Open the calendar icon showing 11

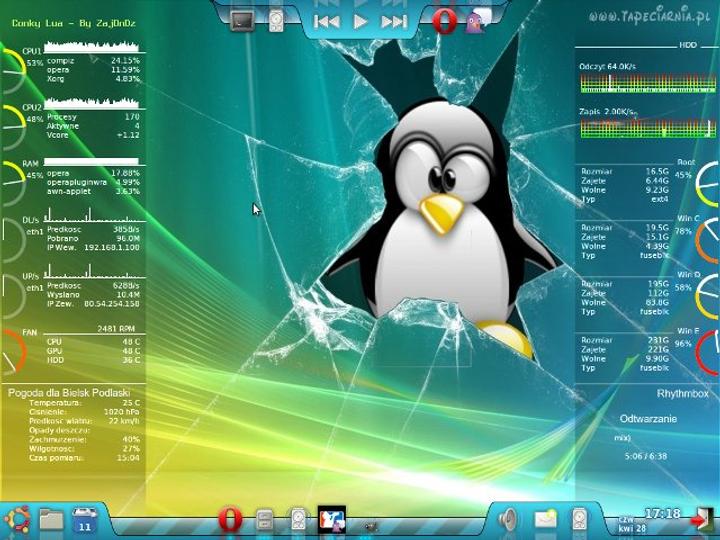(84, 520)
